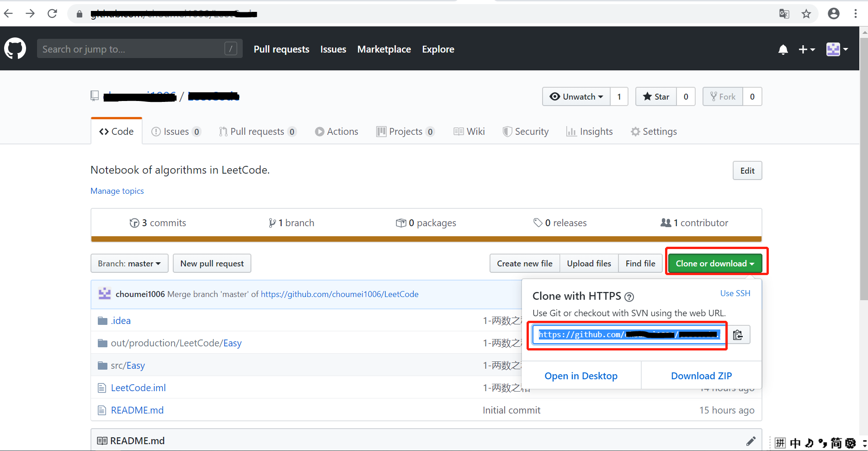Open the Code tab
This screenshot has width=868, height=451.
(x=117, y=132)
